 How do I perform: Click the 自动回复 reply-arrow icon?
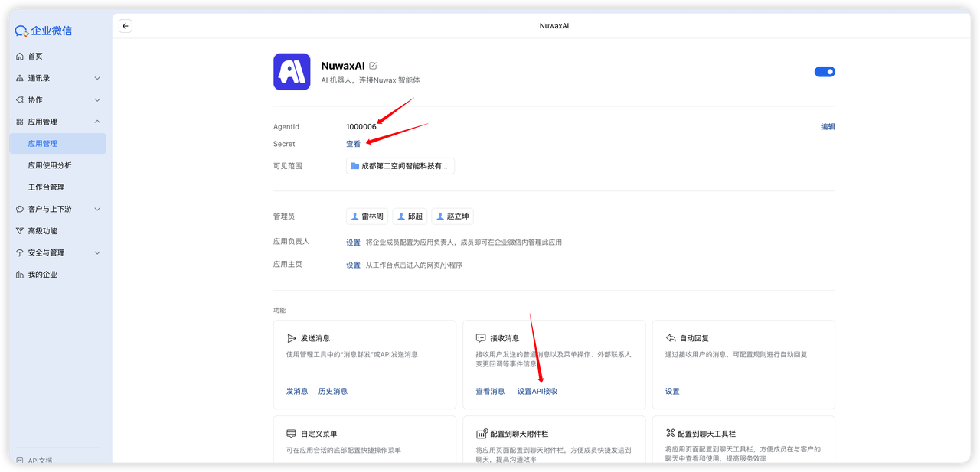[671, 338]
